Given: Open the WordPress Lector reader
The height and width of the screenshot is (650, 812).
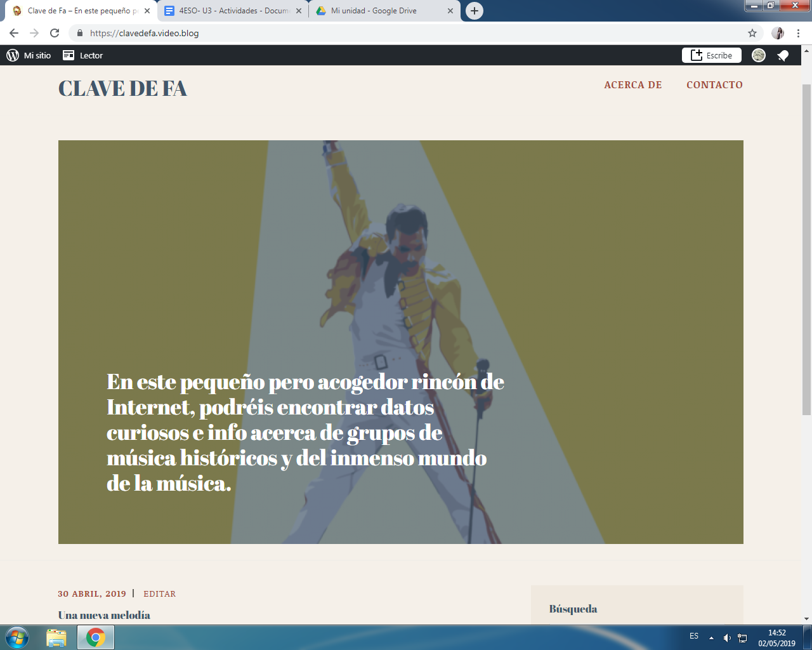Looking at the screenshot, I should click(83, 55).
